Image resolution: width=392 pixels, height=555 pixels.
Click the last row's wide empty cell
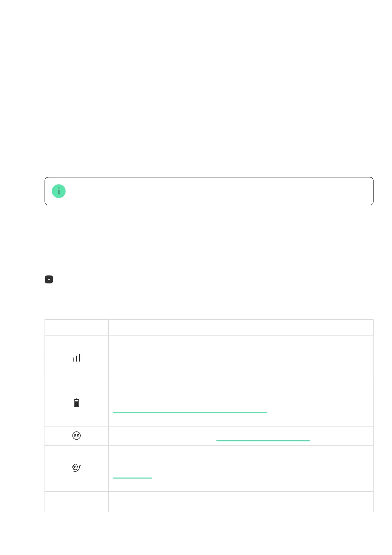[x=241, y=502]
